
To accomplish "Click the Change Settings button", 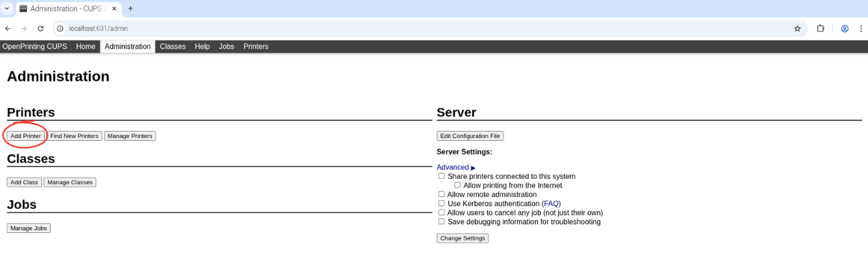I will click(463, 238).
